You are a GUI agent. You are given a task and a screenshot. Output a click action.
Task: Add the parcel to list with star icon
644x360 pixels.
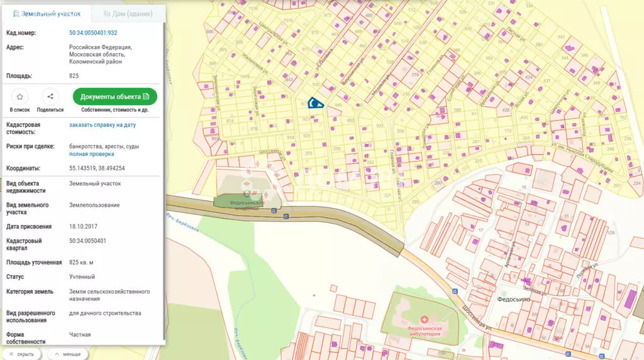(x=19, y=97)
